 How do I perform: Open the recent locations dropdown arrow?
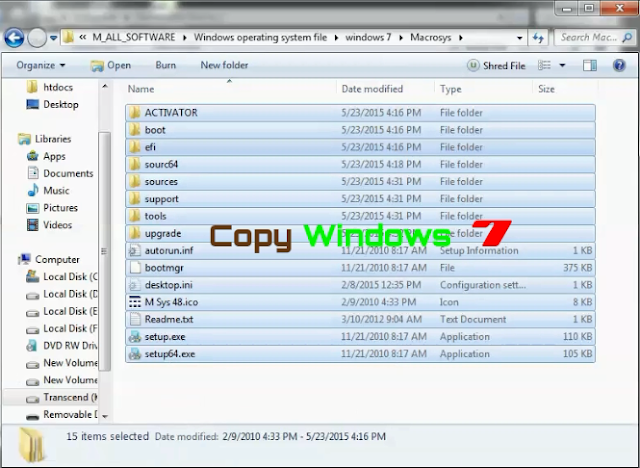[x=53, y=38]
